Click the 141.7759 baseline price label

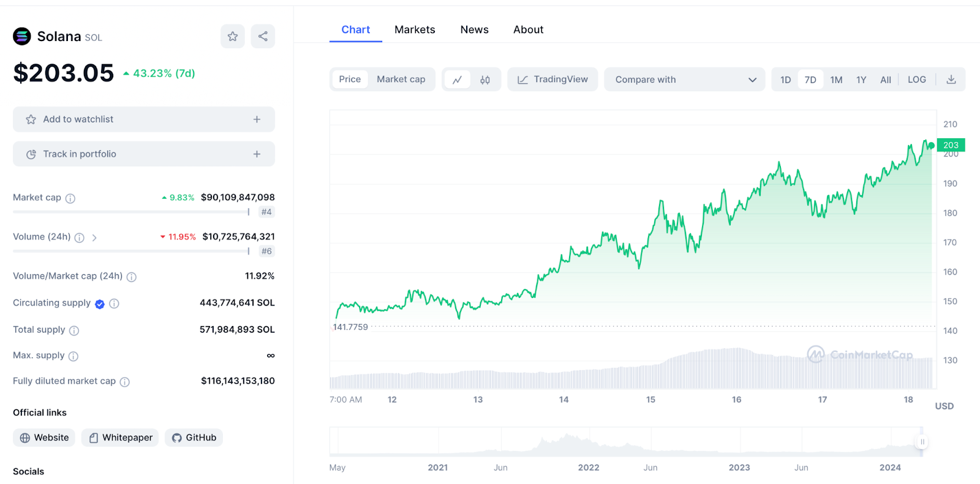click(x=350, y=327)
